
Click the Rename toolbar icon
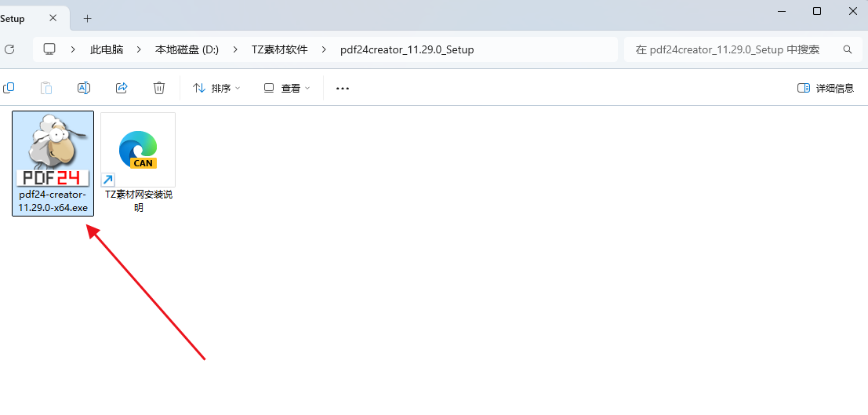(x=84, y=88)
